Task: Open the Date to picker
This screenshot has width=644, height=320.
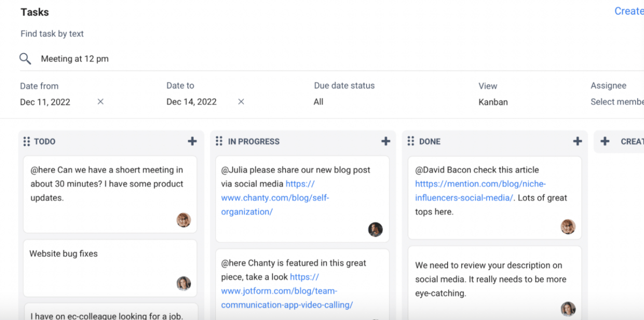Action: [192, 102]
